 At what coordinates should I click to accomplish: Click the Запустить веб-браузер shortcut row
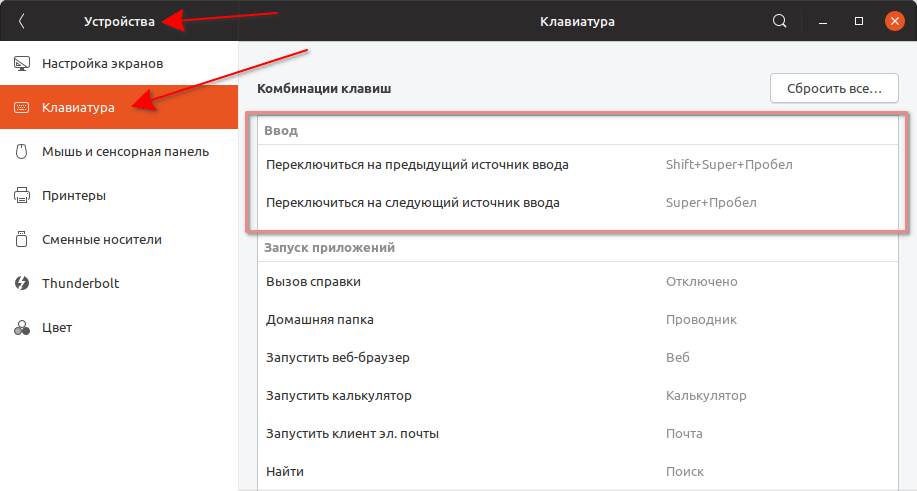click(575, 358)
